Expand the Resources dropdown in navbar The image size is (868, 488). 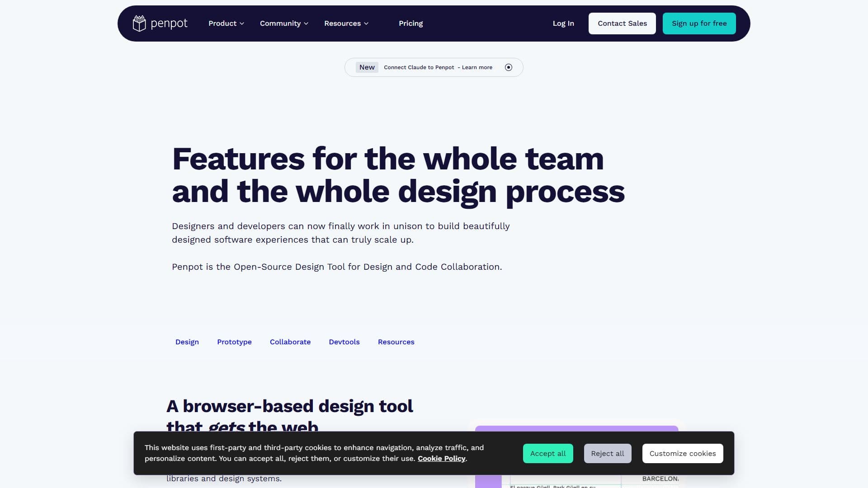pyautogui.click(x=346, y=23)
